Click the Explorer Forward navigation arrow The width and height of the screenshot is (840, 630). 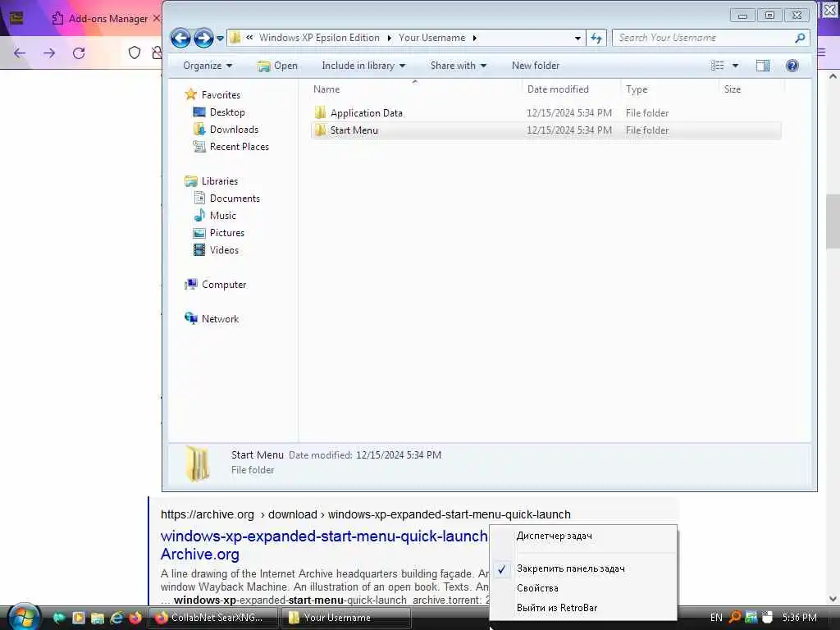coord(203,38)
